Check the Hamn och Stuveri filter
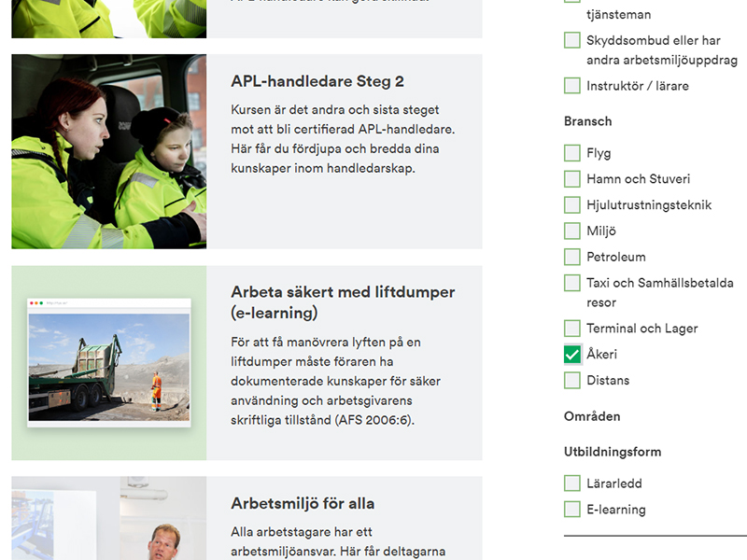 (x=571, y=178)
